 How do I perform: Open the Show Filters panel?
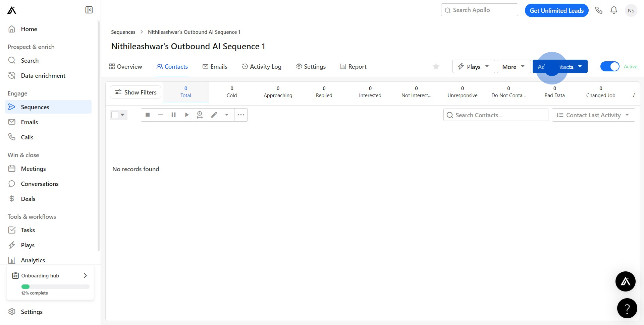(x=135, y=92)
